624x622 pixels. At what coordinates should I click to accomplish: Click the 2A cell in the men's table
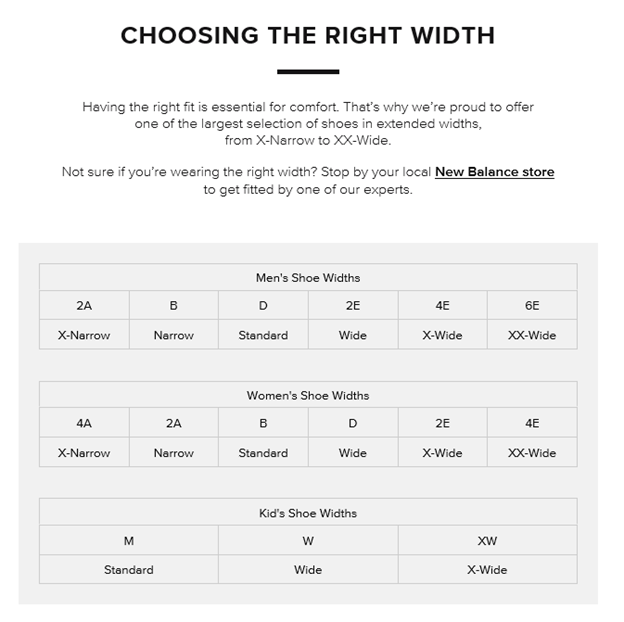click(x=84, y=306)
